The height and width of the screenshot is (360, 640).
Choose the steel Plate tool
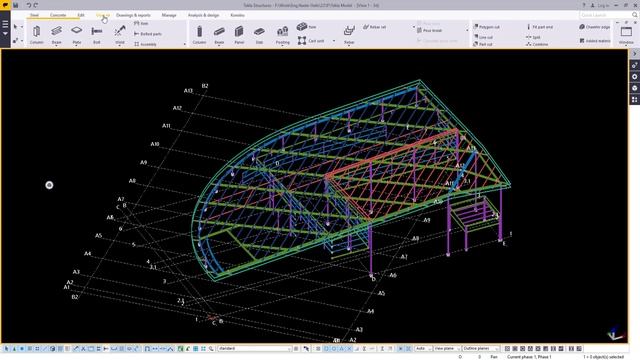point(76,33)
